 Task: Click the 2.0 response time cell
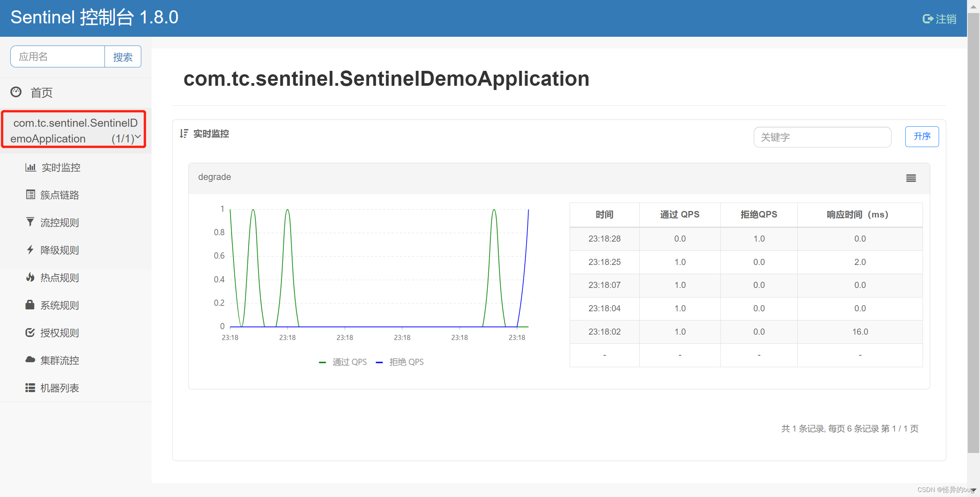point(860,262)
